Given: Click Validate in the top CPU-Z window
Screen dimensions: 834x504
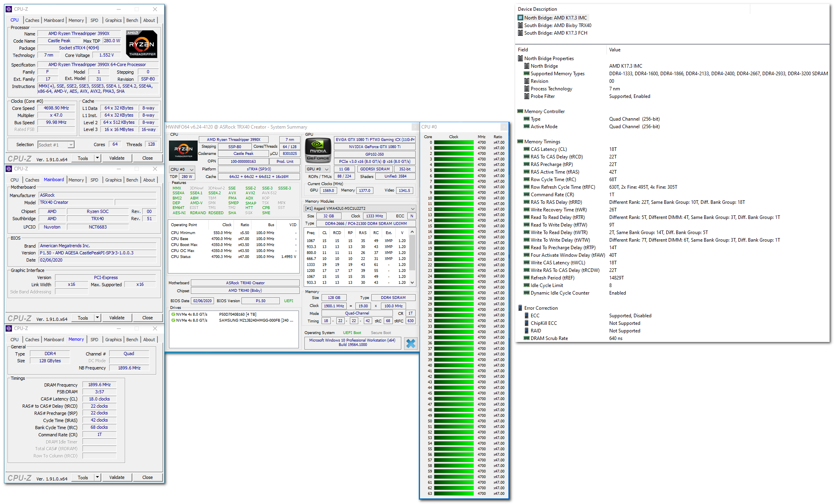Looking at the screenshot, I should pyautogui.click(x=117, y=158).
